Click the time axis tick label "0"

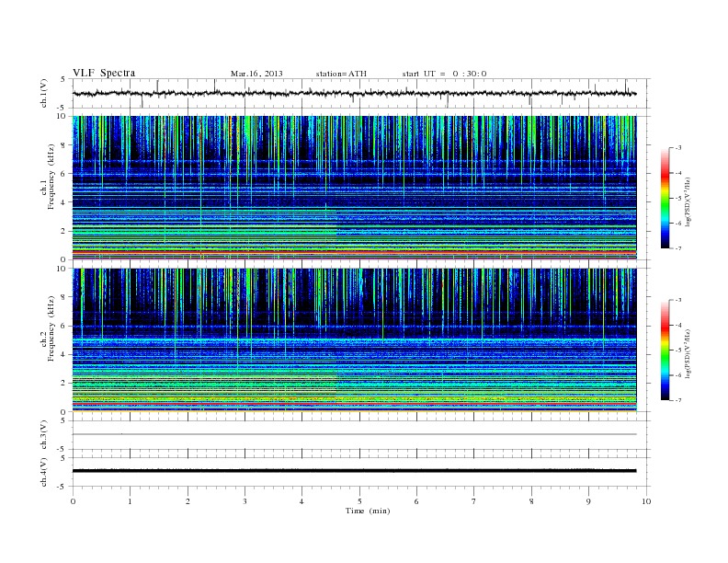coord(73,501)
